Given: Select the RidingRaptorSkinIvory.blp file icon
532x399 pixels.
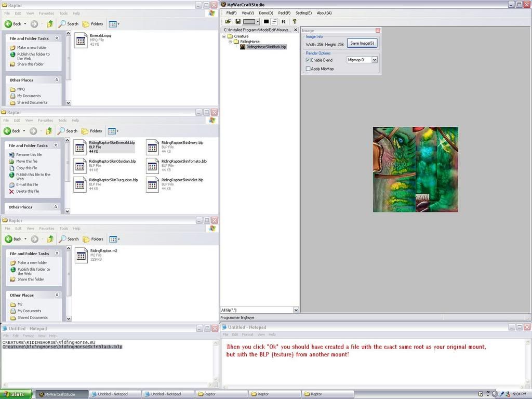Looking at the screenshot, I should 152,147.
